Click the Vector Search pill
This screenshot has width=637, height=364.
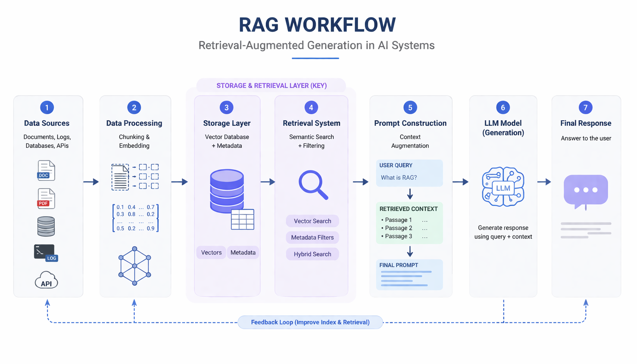[312, 221]
